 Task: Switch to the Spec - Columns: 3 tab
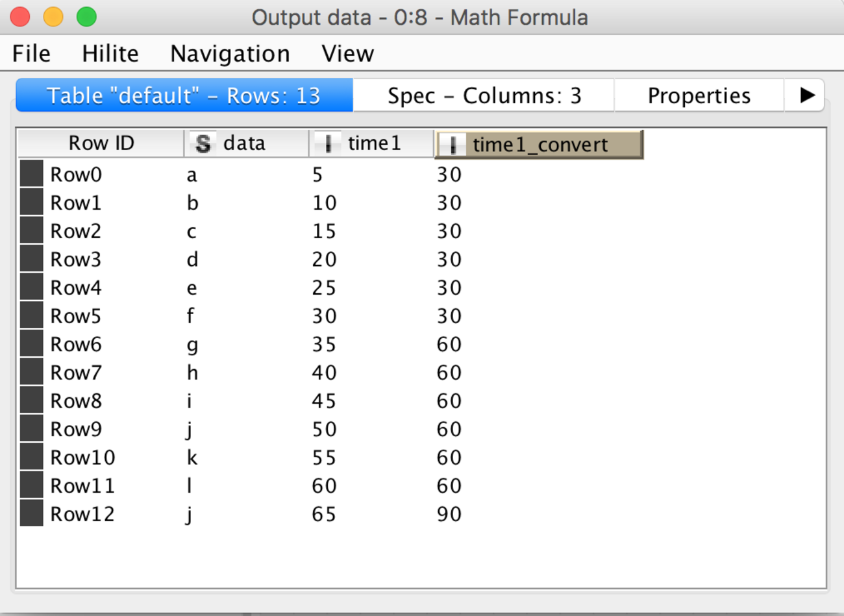point(484,96)
